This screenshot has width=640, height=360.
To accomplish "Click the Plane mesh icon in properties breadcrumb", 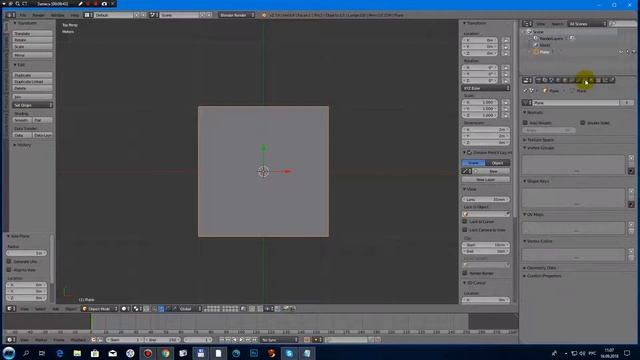I will click(x=572, y=91).
